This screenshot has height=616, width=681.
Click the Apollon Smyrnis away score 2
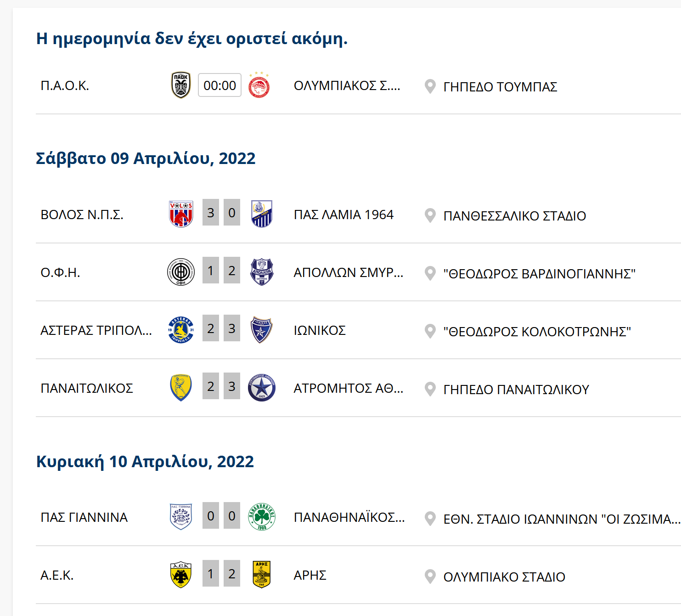[x=232, y=271]
